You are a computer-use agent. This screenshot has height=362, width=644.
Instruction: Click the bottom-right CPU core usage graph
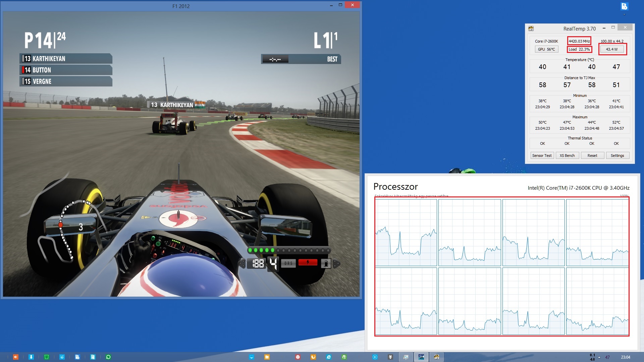click(x=597, y=301)
